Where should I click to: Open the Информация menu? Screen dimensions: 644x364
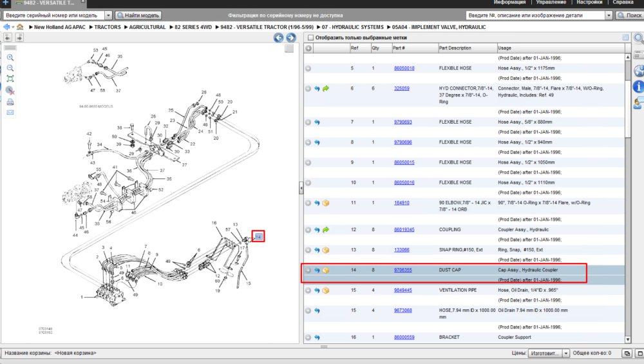pyautogui.click(x=509, y=3)
